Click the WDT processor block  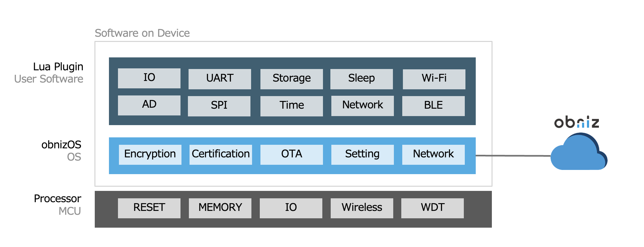[x=432, y=208]
